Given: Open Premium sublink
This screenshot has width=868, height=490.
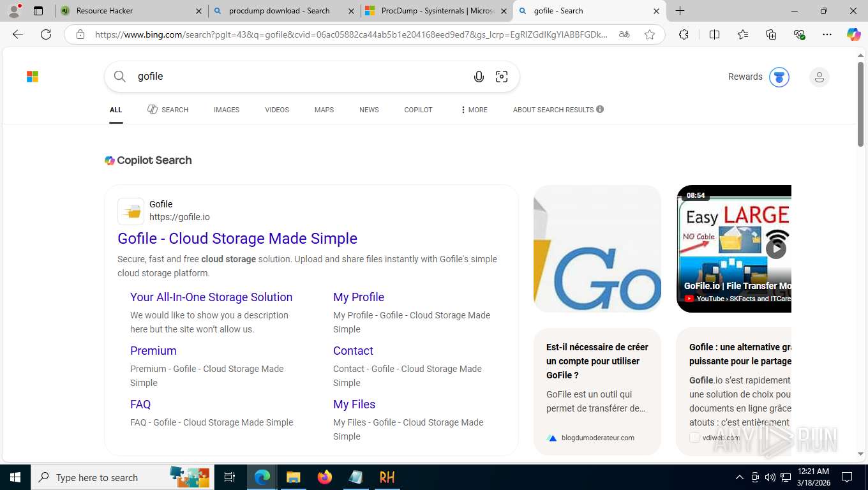Looking at the screenshot, I should [153, 351].
